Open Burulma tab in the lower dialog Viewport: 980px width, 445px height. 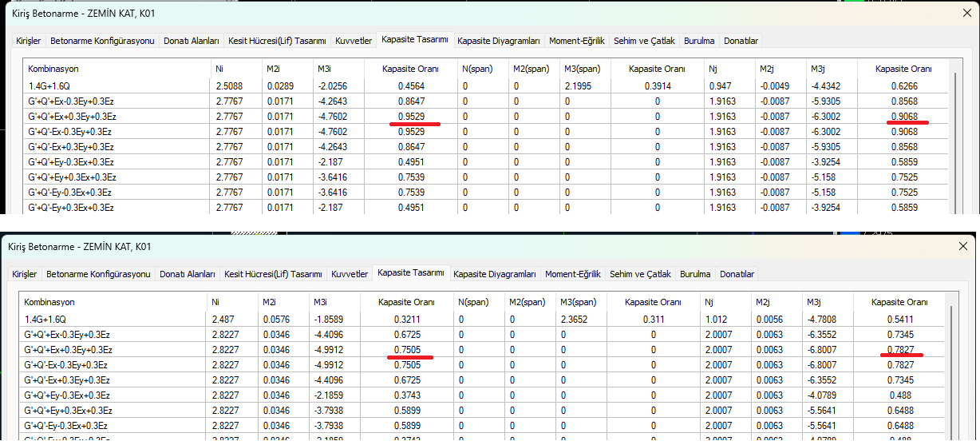[695, 274]
